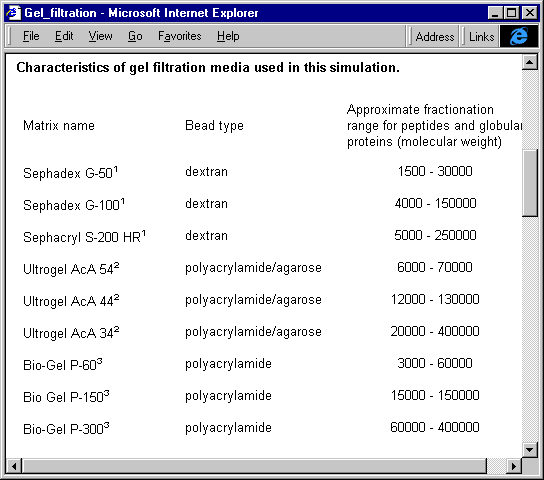Click the vertical scrollbar down arrow
The height and width of the screenshot is (480, 544).
(529, 450)
